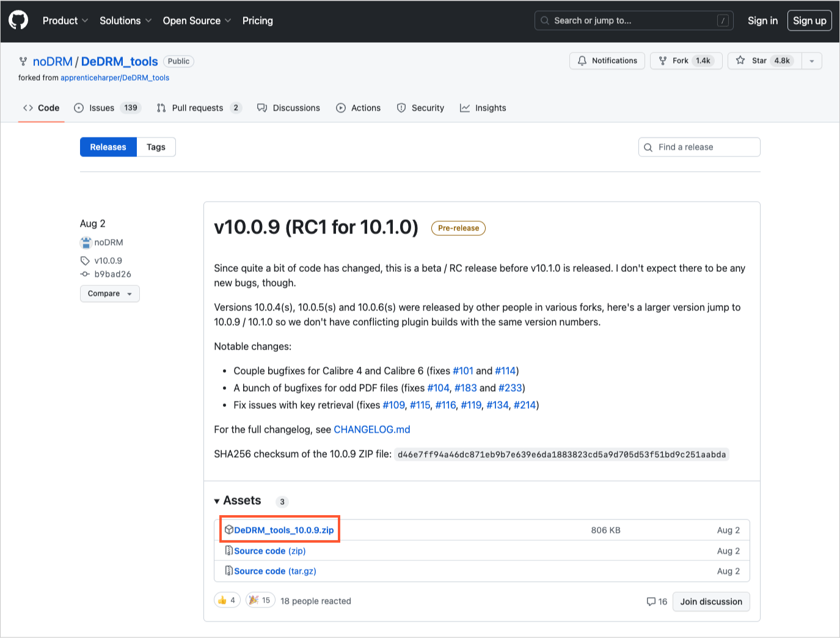This screenshot has width=840, height=638.
Task: Open issue #109 link
Action: click(394, 405)
